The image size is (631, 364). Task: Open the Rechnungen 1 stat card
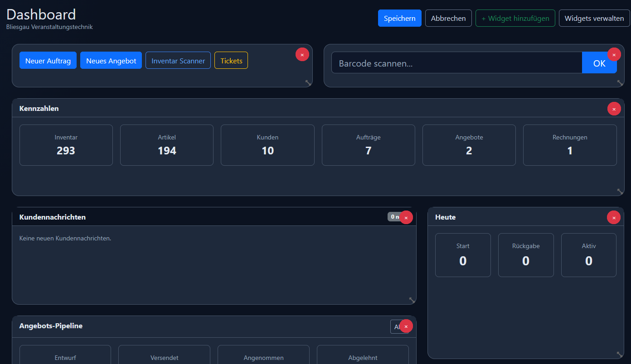[x=570, y=145]
